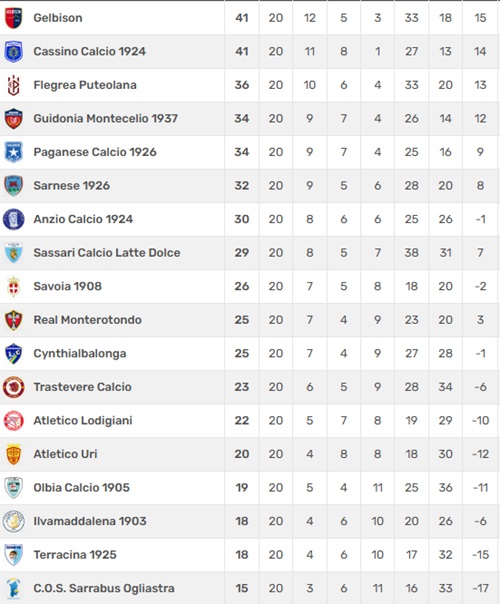Click the Terracina 1925 crest
The height and width of the screenshot is (604, 500).
pyautogui.click(x=13, y=555)
